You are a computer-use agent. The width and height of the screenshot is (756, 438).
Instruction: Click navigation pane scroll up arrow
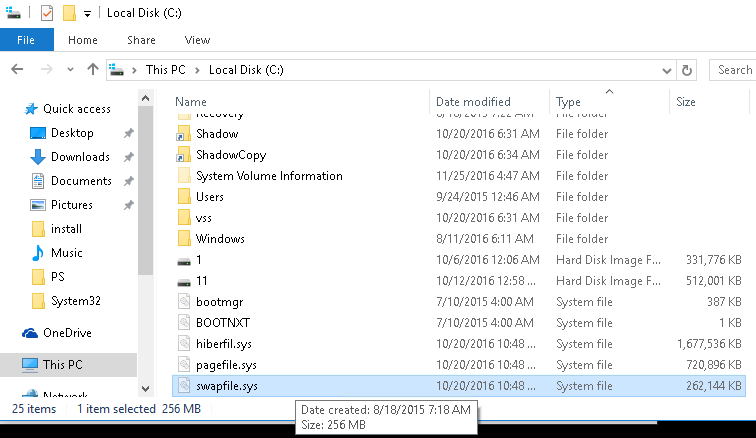[146, 99]
